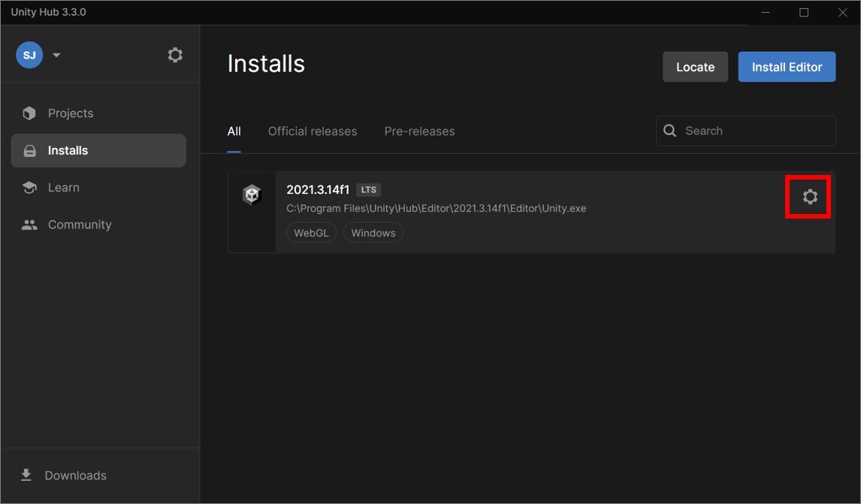Viewport: 861px width, 504px height.
Task: Select the Installs page heading
Action: coord(266,64)
